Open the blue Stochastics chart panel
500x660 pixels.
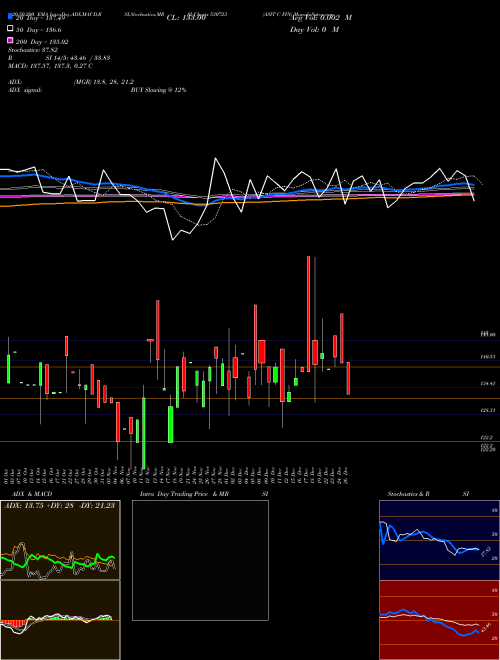click(x=439, y=540)
